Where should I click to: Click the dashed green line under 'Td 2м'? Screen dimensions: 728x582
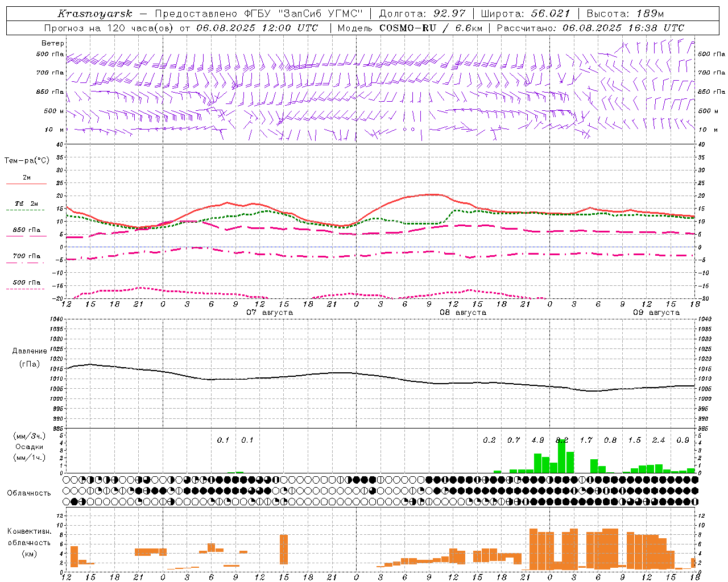pyautogui.click(x=26, y=210)
